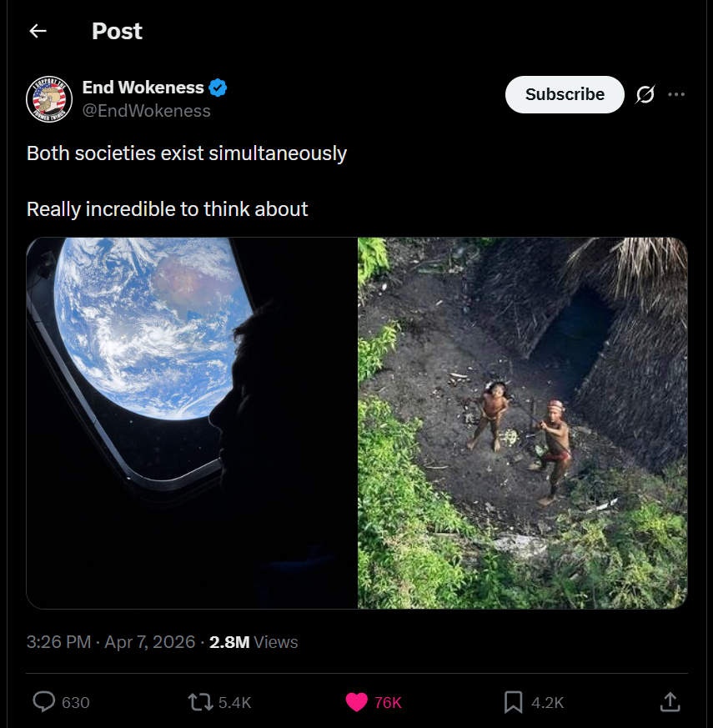Screen dimensions: 713x728
Task: Click the @EndWokeness handle
Action: [146, 111]
